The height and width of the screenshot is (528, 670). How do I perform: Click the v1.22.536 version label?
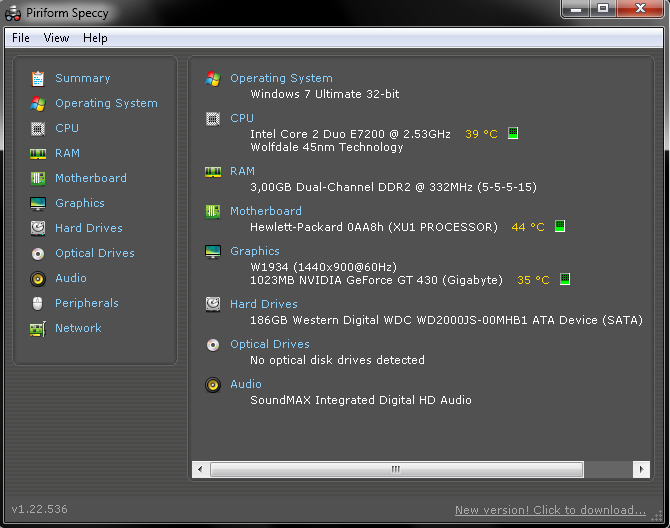pos(39,509)
